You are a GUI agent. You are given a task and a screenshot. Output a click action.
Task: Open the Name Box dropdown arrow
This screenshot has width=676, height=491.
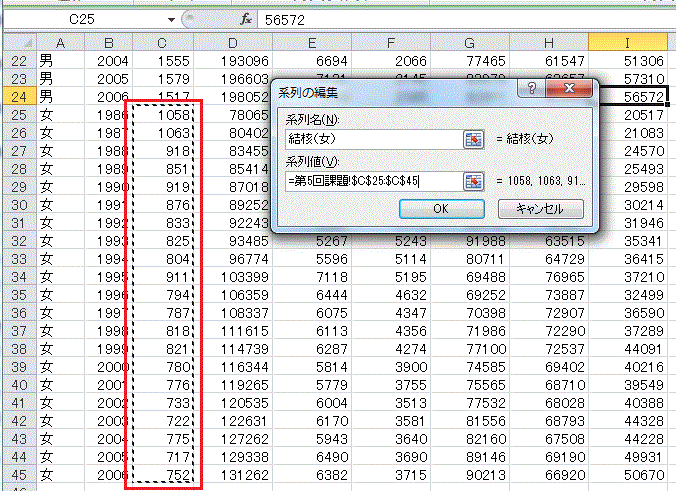(x=172, y=19)
